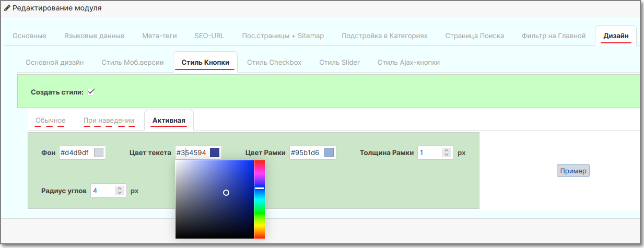644x248 pixels.
Task: Click the Радиус углов spinner arrows
Action: pos(119,191)
